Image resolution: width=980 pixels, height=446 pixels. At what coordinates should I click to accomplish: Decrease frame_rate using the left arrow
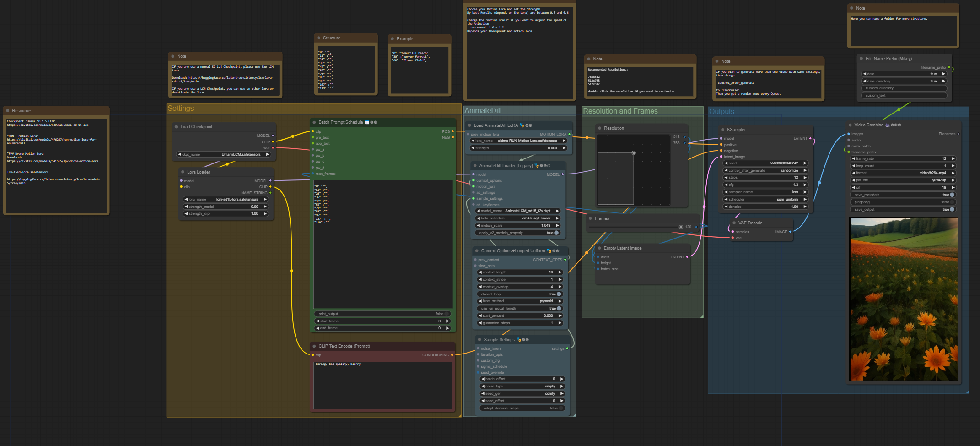[x=854, y=158]
